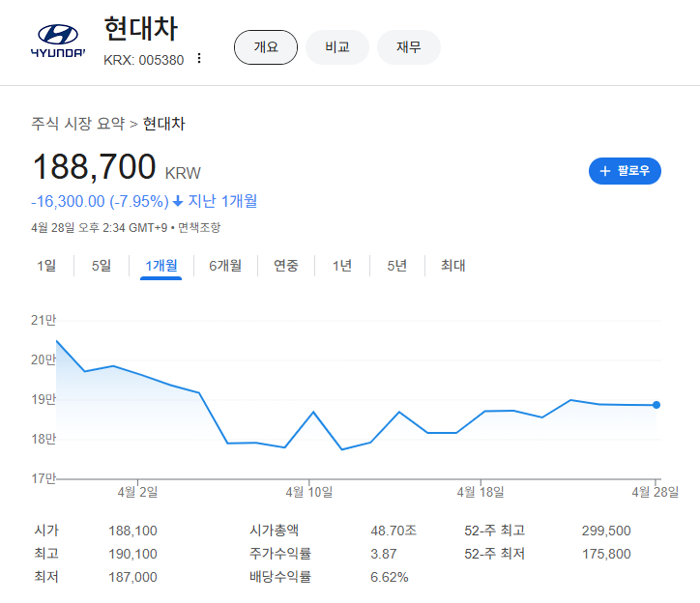This screenshot has height=603, width=700.
Task: Click the 면책조항 link
Action: 199,228
